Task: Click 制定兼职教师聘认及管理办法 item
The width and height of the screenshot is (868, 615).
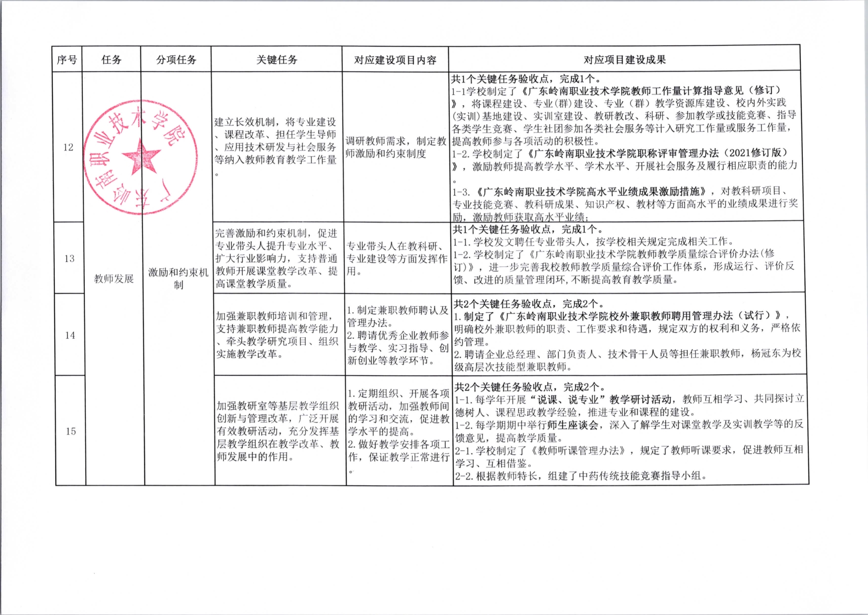Action: click(398, 316)
